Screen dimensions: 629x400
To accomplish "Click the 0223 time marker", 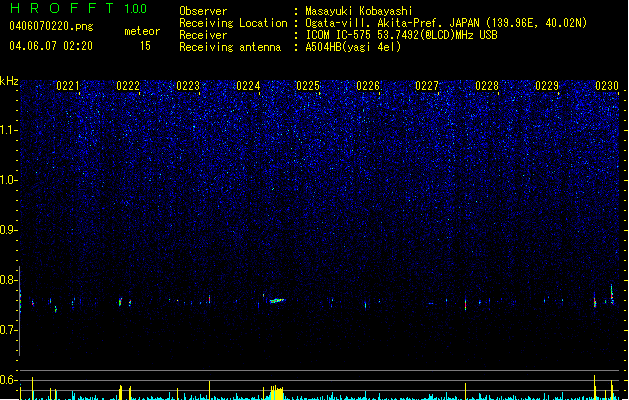I will click(x=188, y=86).
